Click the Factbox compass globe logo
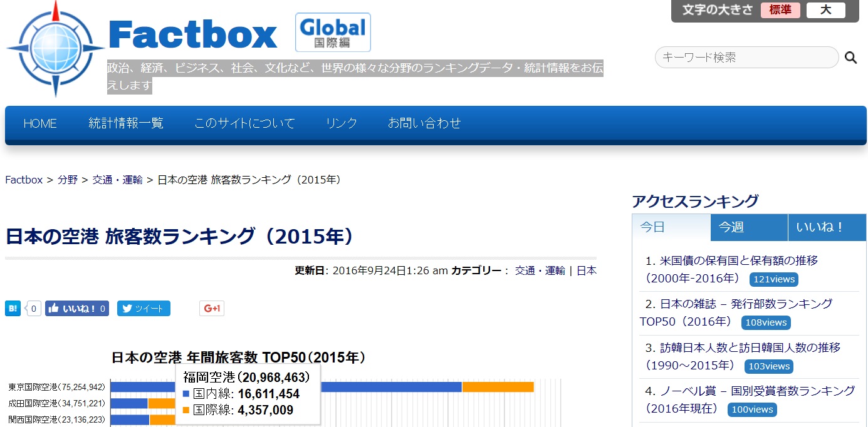This screenshot has height=427, width=868. tap(55, 48)
